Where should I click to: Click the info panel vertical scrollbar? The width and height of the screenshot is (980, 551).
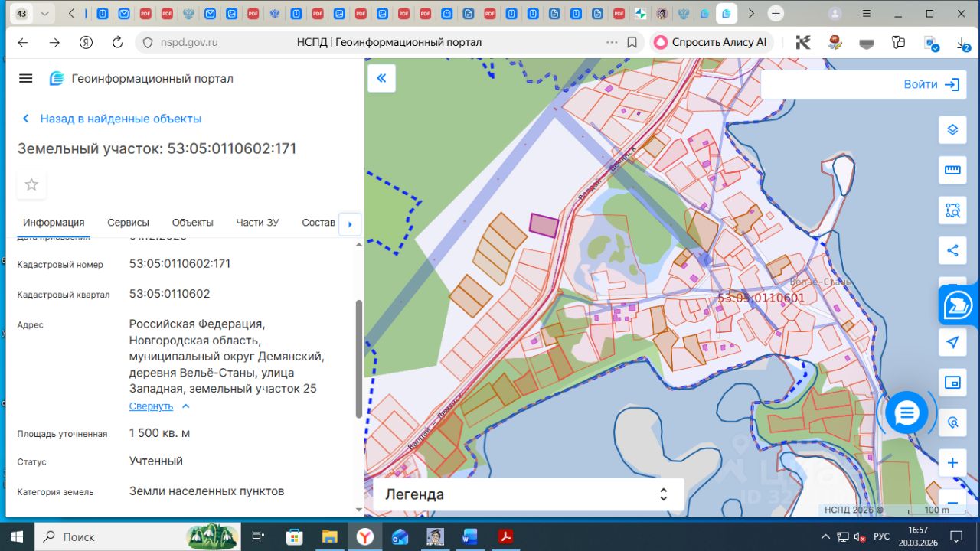pyautogui.click(x=359, y=358)
